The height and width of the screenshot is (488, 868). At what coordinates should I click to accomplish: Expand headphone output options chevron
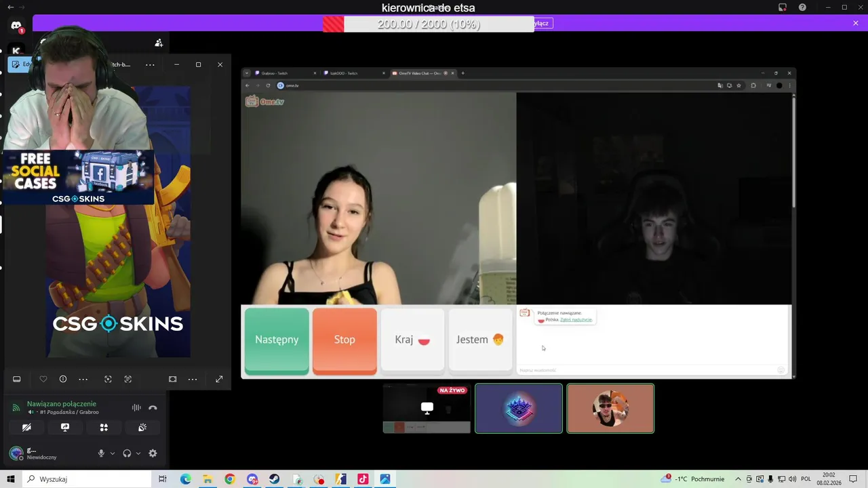click(138, 453)
